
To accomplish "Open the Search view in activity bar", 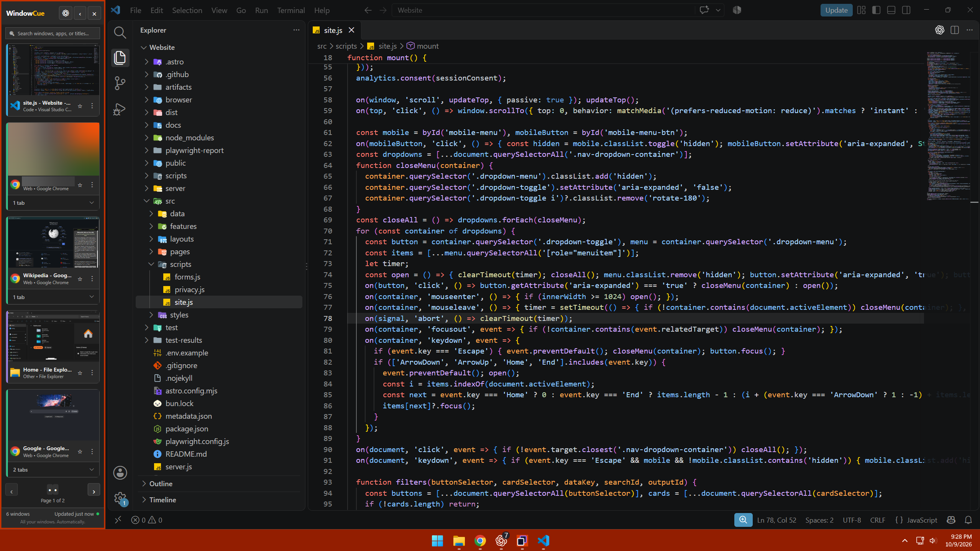I will [120, 33].
